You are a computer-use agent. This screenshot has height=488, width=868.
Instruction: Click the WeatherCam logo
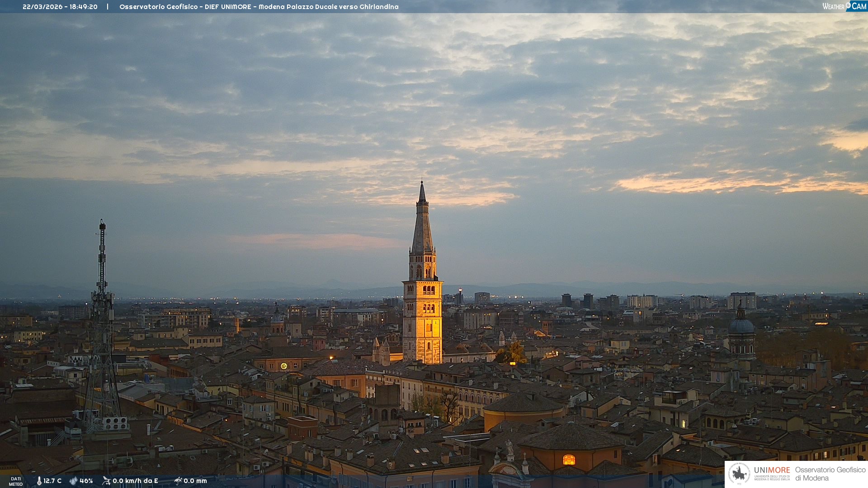[844, 6]
